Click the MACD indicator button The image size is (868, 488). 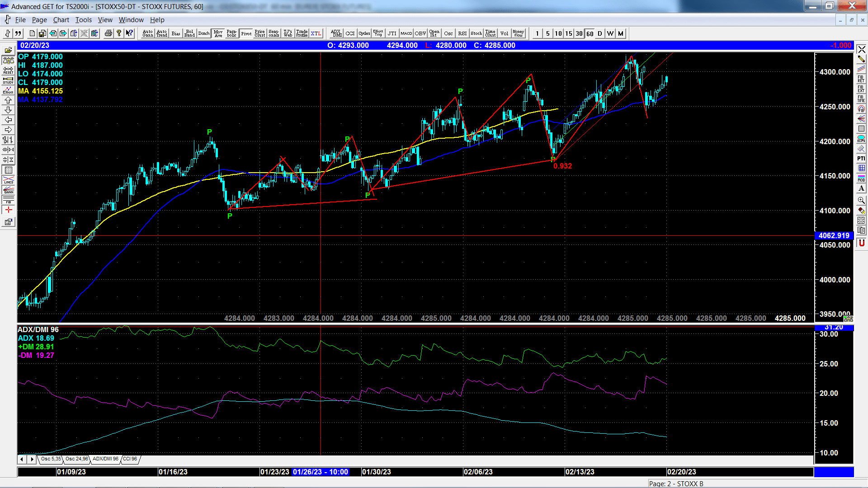point(406,33)
